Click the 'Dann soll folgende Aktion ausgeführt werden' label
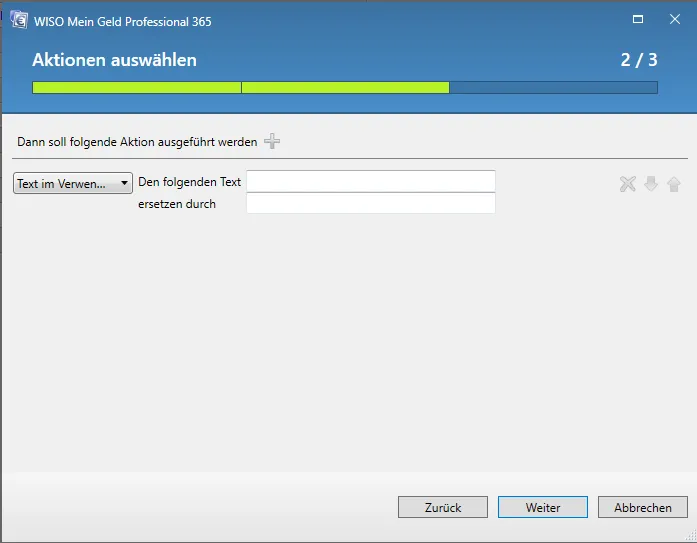This screenshot has height=543, width=697. tap(137, 142)
